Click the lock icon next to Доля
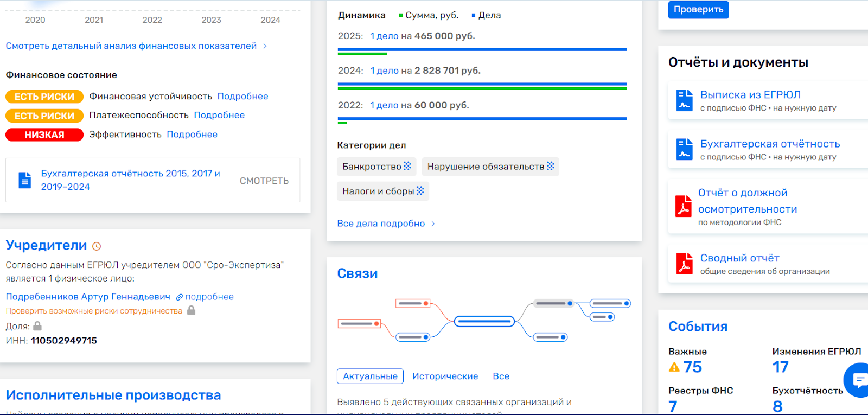868x415 pixels. tap(37, 326)
